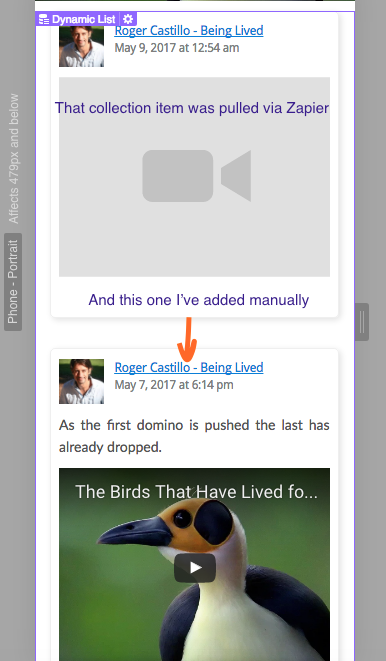Click the May 7, 2017 at 6:14 pm timestamp
The height and width of the screenshot is (661, 386).
pyautogui.click(x=174, y=384)
